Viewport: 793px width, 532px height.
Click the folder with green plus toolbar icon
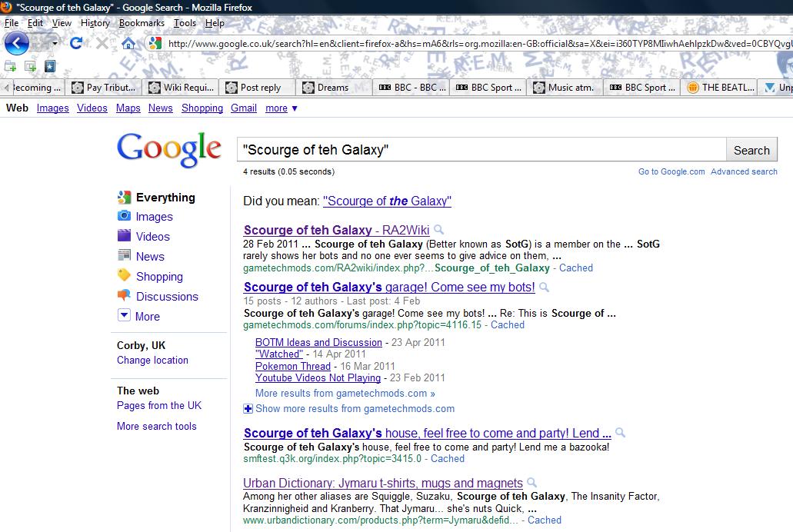point(10,66)
